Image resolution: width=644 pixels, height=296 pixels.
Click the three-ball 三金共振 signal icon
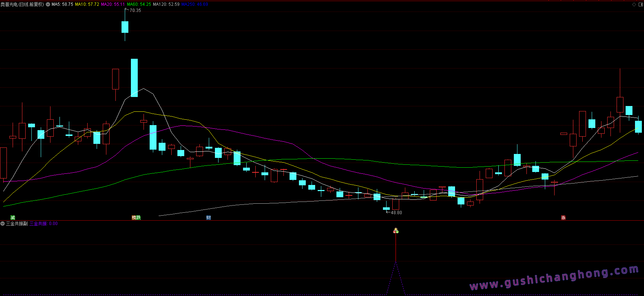click(x=396, y=231)
